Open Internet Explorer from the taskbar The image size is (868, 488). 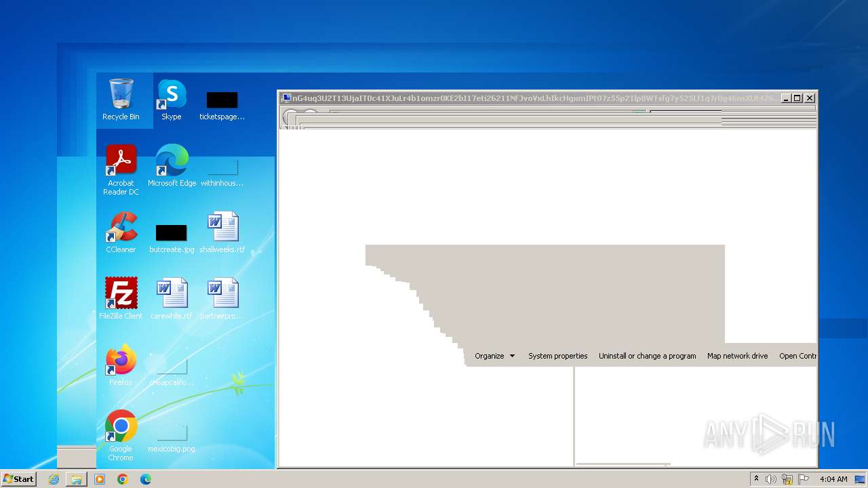54,479
